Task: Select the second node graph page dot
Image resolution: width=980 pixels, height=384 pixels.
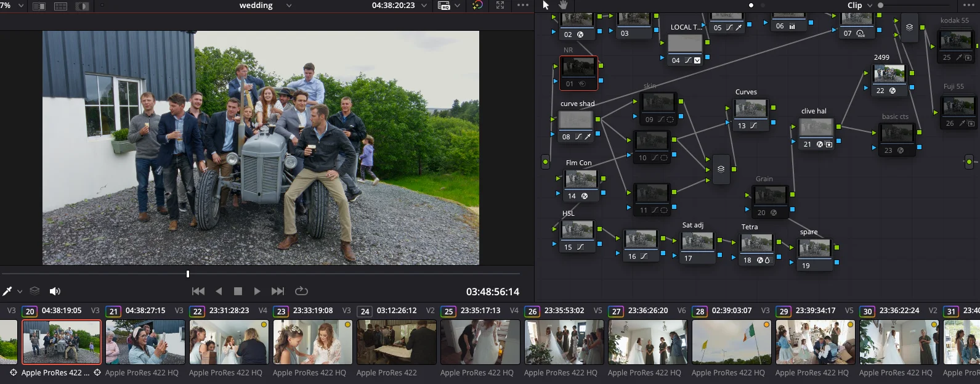Action: click(763, 5)
